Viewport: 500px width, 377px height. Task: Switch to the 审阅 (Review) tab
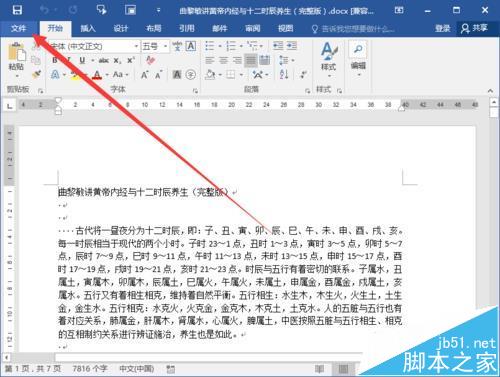click(252, 28)
